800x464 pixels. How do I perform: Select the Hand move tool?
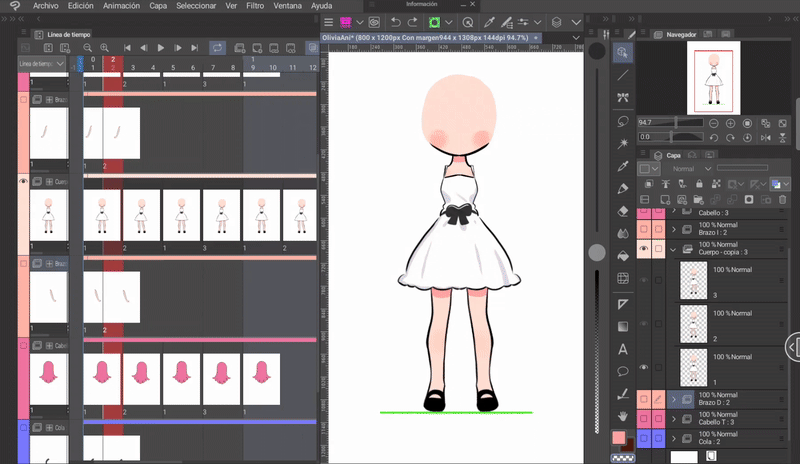(623, 416)
